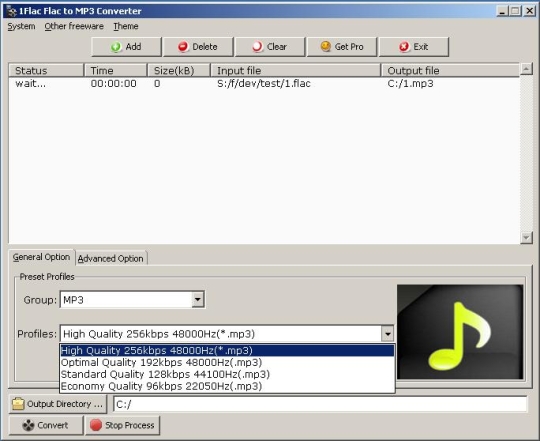Click the Clear button icon
The image size is (540, 441).
pos(257,47)
